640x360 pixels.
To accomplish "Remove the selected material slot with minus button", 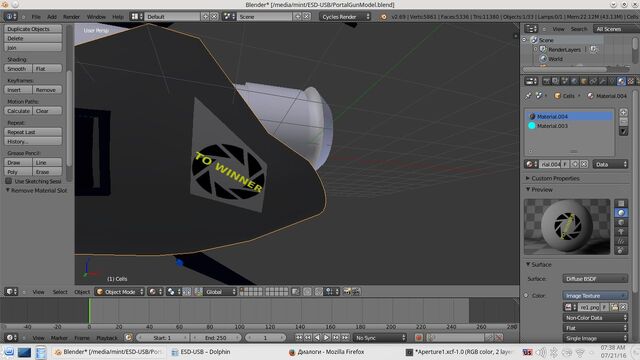I will 623,122.
